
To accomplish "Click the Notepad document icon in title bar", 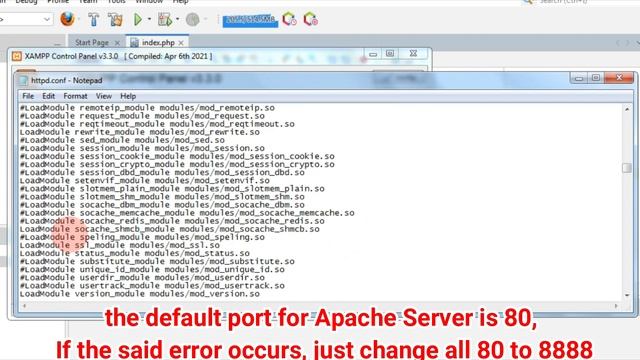I will [24, 80].
